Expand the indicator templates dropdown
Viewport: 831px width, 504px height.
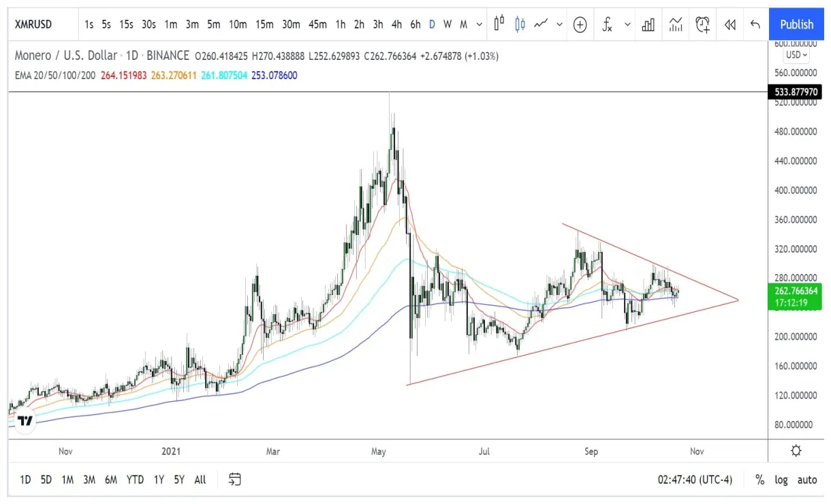pos(627,24)
